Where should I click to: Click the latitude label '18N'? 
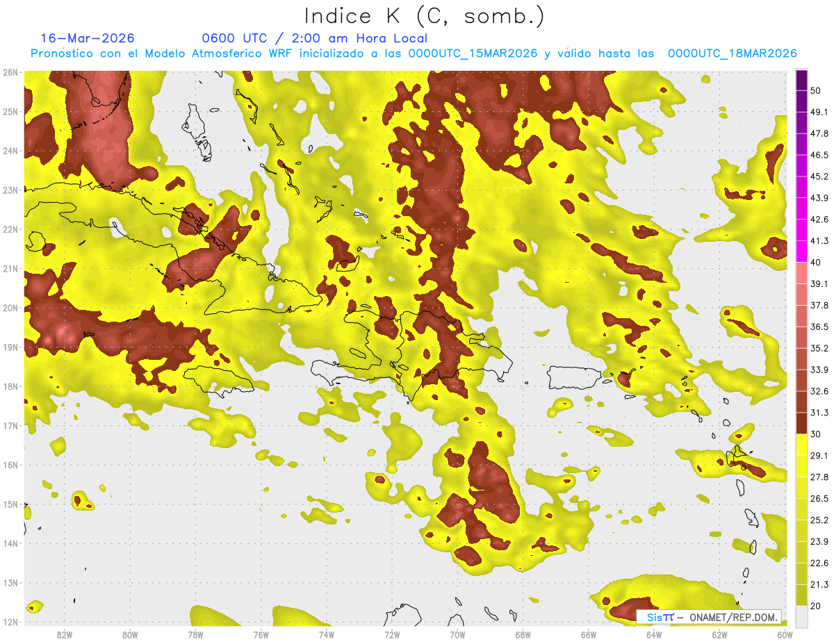click(x=10, y=386)
